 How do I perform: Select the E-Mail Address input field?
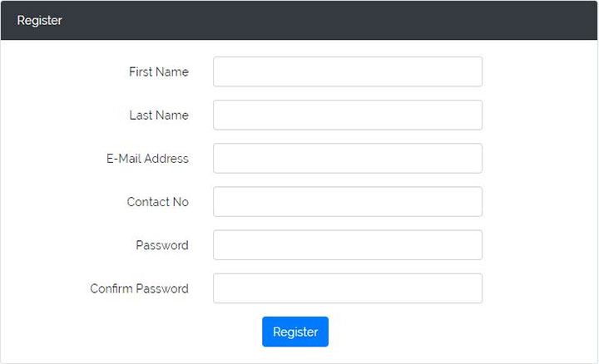coord(347,158)
